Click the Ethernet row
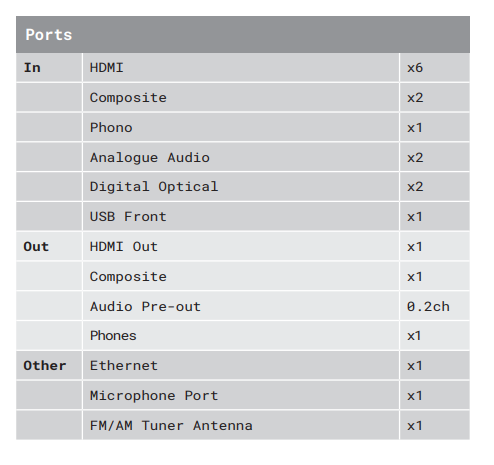This screenshot has width=494, height=465. coord(241,366)
